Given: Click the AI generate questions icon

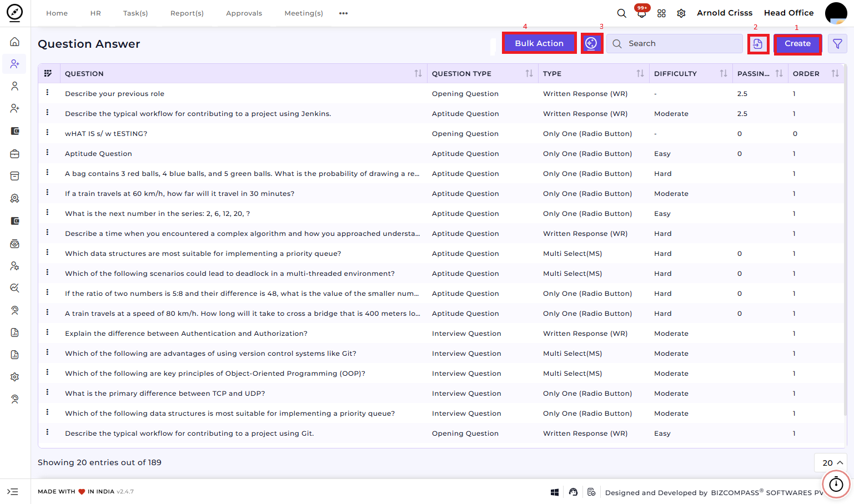Looking at the screenshot, I should click(592, 43).
